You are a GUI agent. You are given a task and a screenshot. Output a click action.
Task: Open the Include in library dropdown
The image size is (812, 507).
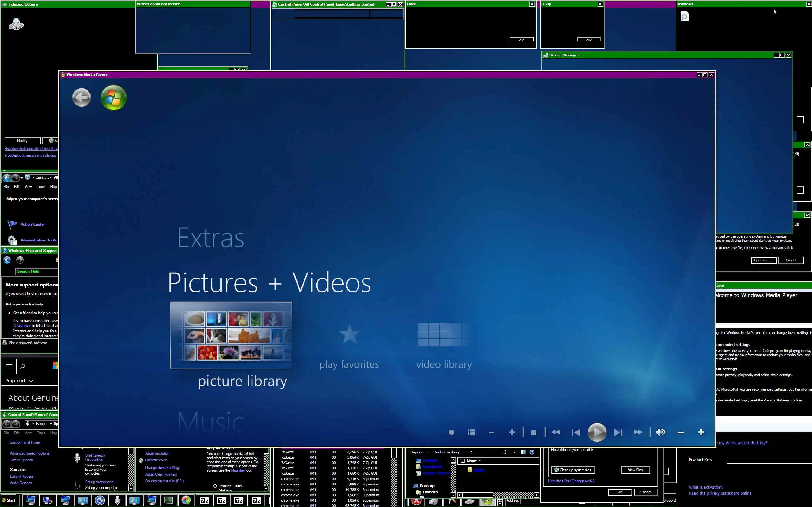[450, 452]
